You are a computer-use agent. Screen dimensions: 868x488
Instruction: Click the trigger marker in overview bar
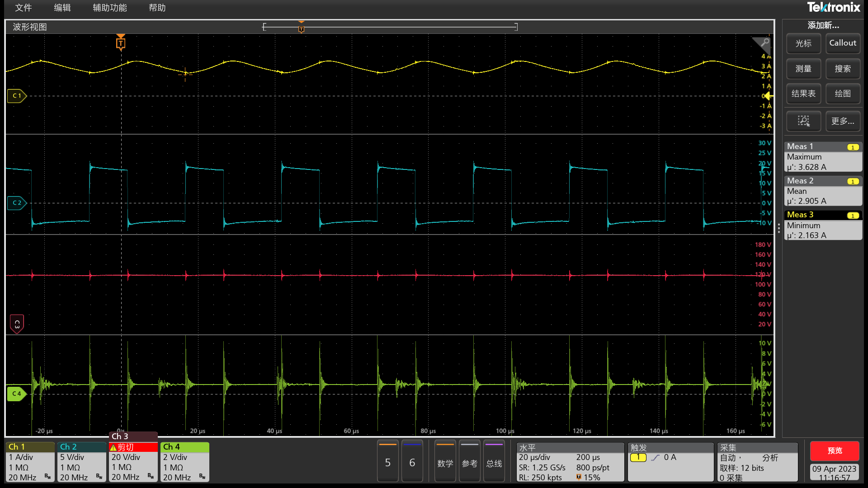[301, 28]
